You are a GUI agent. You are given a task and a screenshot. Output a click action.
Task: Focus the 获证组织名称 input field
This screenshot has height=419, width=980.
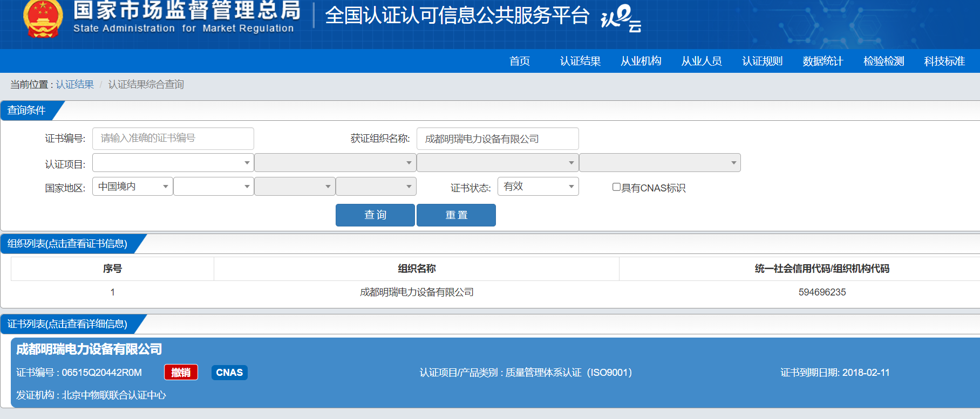point(498,139)
